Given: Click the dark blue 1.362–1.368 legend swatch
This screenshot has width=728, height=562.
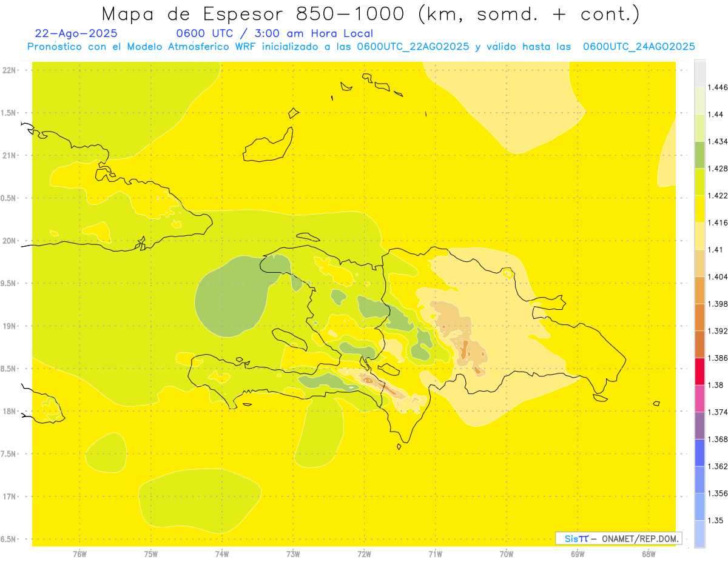Looking at the screenshot, I should [699, 452].
